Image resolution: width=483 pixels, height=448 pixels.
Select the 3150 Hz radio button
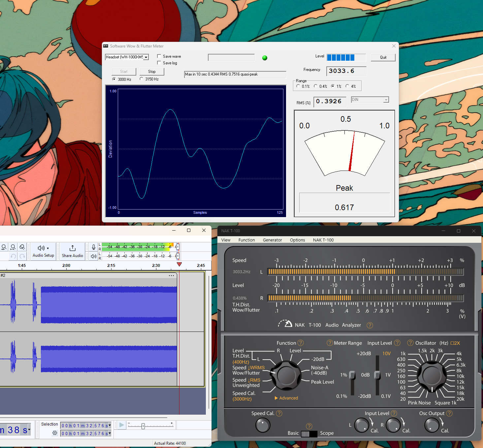point(141,79)
